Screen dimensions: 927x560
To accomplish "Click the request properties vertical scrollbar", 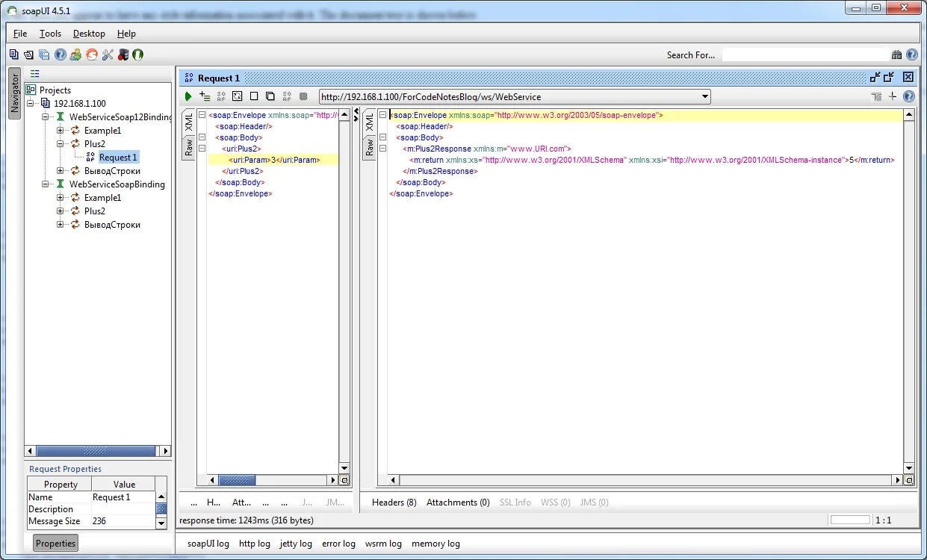I will pos(161,509).
